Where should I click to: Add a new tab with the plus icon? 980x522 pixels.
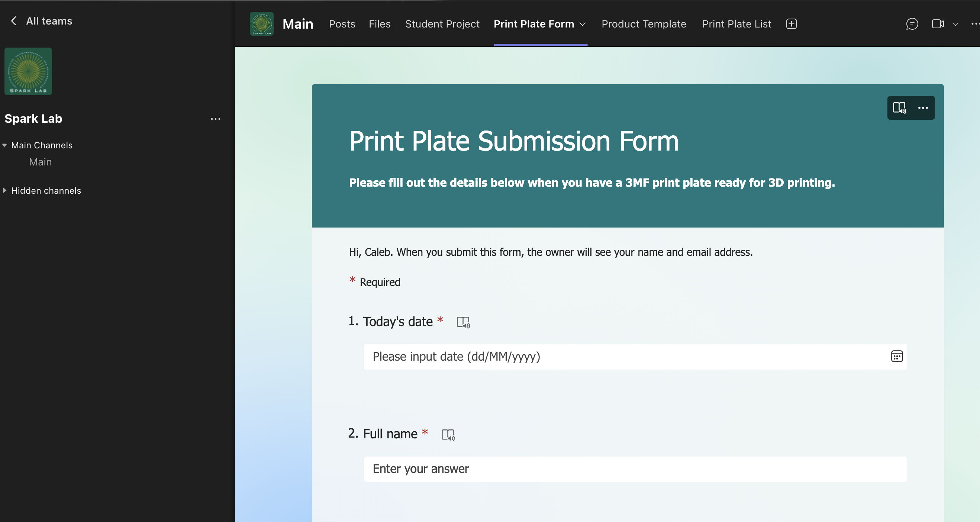point(791,23)
